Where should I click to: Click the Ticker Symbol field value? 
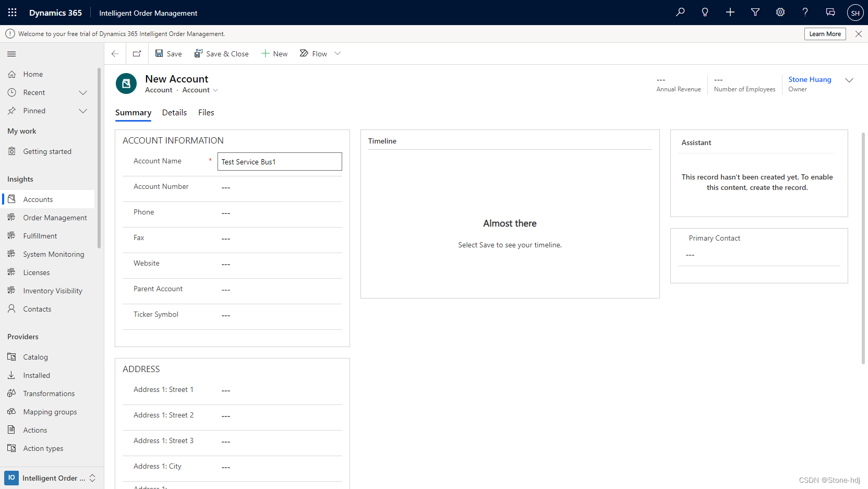tap(280, 315)
